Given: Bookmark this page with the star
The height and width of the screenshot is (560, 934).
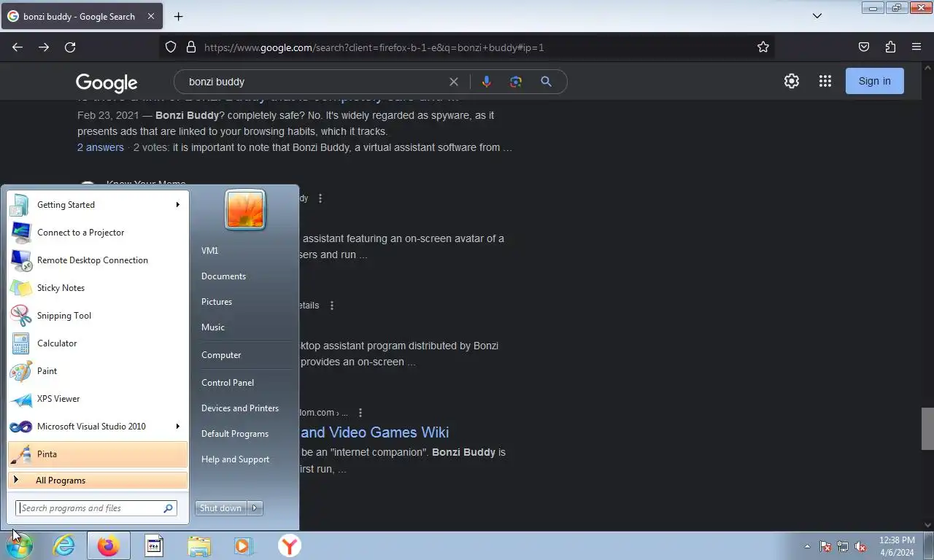Looking at the screenshot, I should tap(763, 47).
